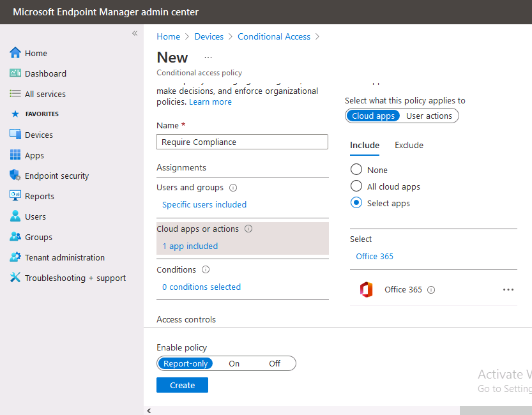Click the horizontal scrollbar thumb
532x415 pixels.
tap(496, 411)
